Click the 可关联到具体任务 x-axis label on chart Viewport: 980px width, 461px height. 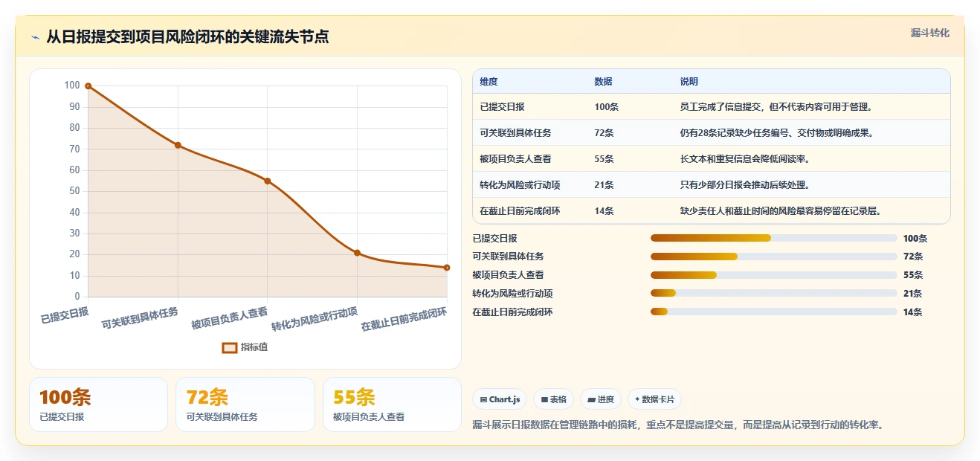[x=140, y=317]
